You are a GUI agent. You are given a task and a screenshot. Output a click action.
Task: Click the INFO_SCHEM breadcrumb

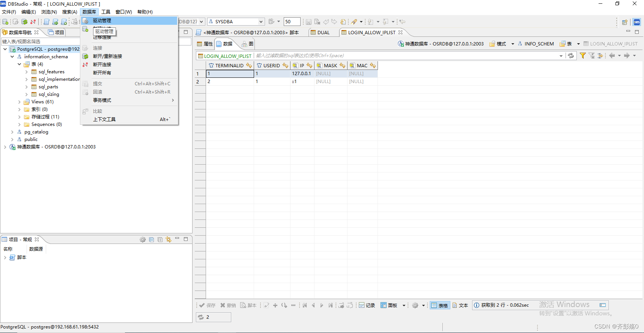pyautogui.click(x=536, y=44)
